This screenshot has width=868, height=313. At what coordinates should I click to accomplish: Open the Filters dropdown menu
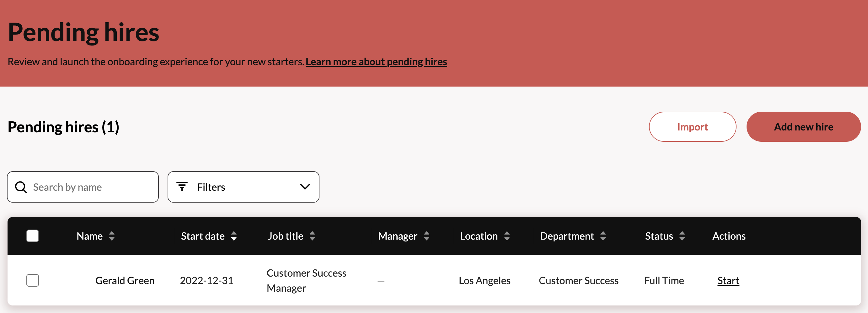click(x=243, y=187)
